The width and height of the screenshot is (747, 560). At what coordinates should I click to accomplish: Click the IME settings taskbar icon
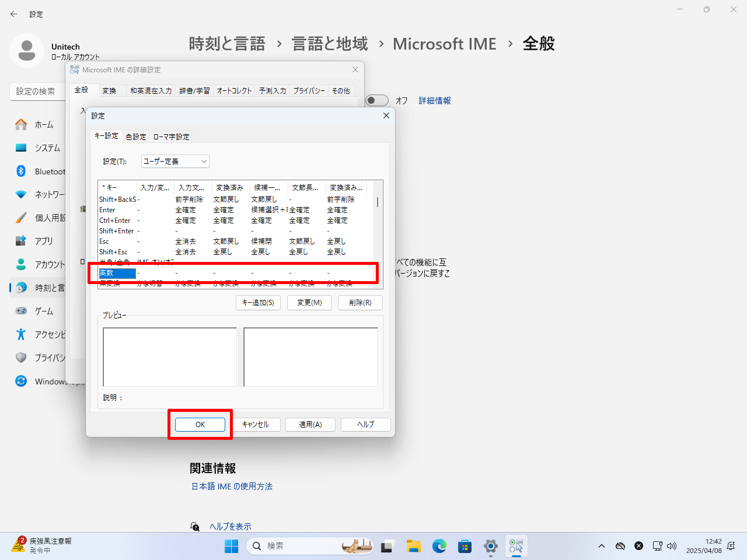516,546
